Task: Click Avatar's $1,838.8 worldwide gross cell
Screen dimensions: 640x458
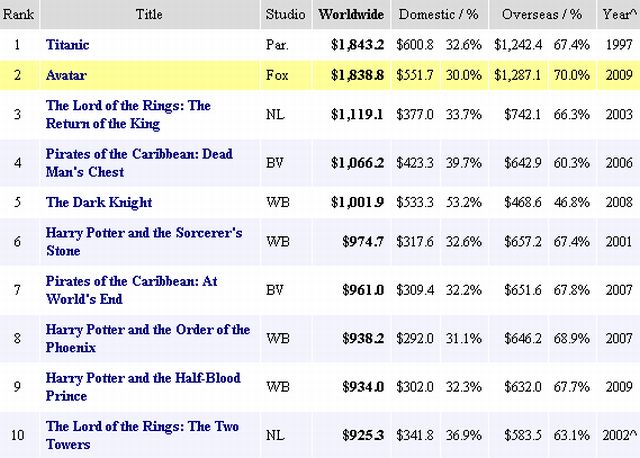Action: pos(357,75)
